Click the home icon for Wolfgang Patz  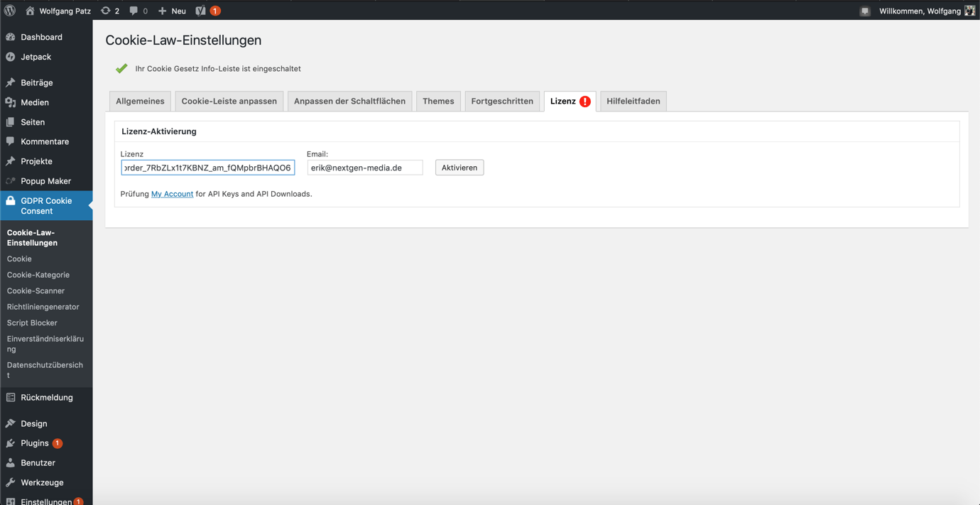pos(30,11)
